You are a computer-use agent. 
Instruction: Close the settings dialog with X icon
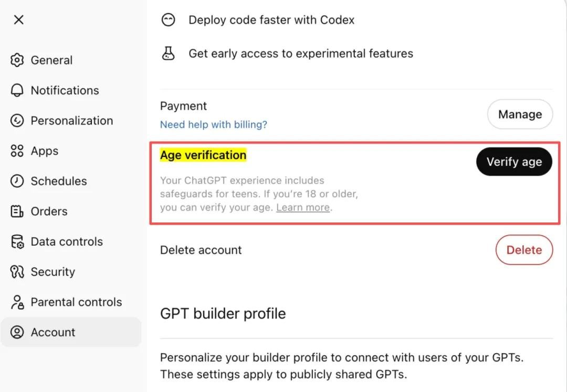point(18,20)
